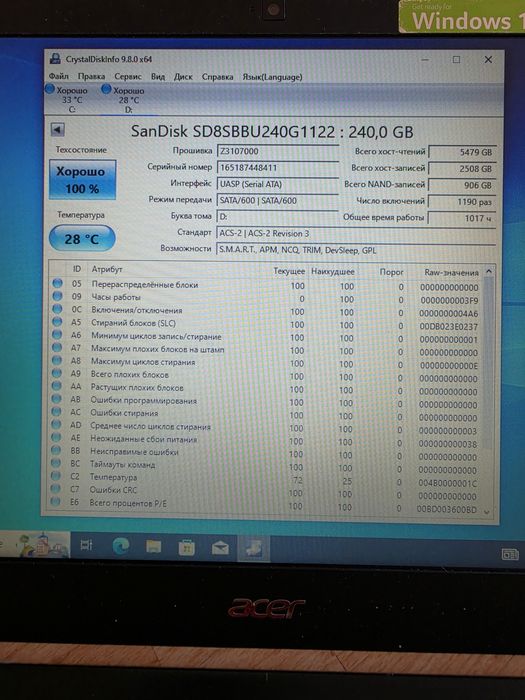525x700 pixels.
Task: Click the firmware field Z3107000
Action: (x=277, y=151)
